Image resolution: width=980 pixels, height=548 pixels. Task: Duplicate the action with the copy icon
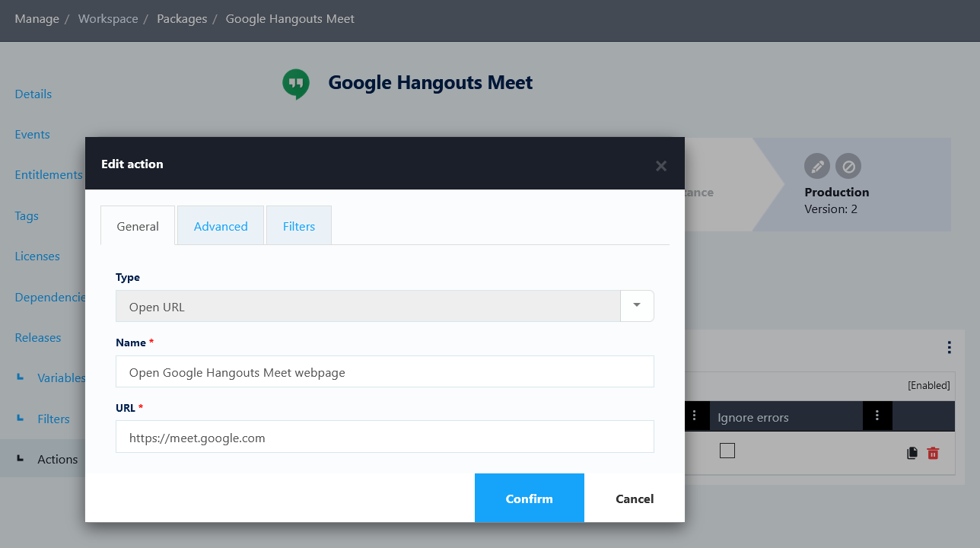tap(912, 453)
